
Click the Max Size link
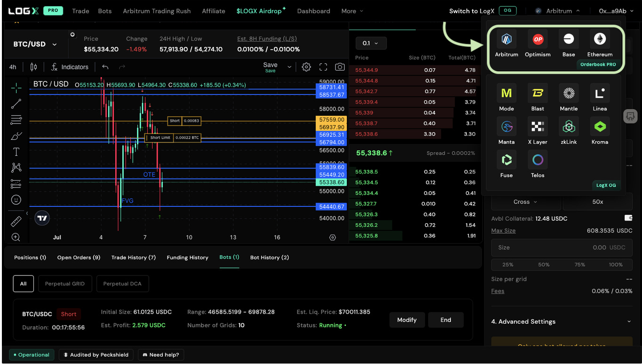tap(503, 230)
